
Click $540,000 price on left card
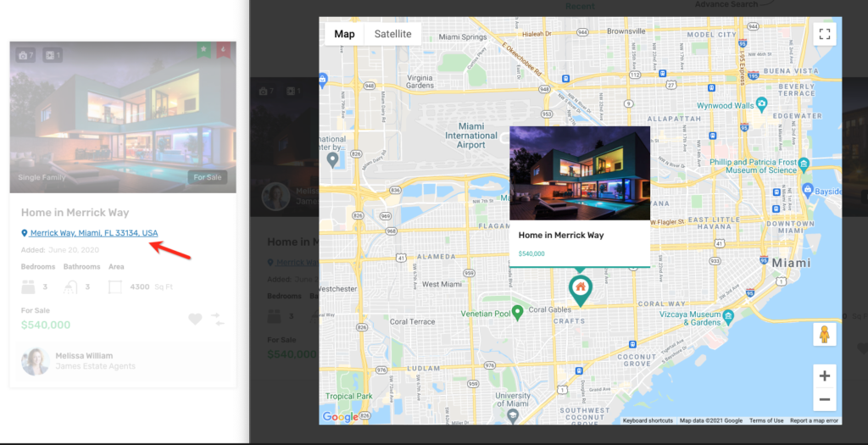(46, 325)
